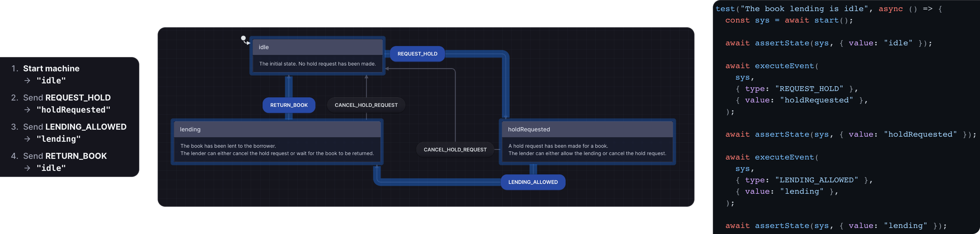980x234 pixels.
Task: Click the arrow icon in step 4
Action: 28,168
